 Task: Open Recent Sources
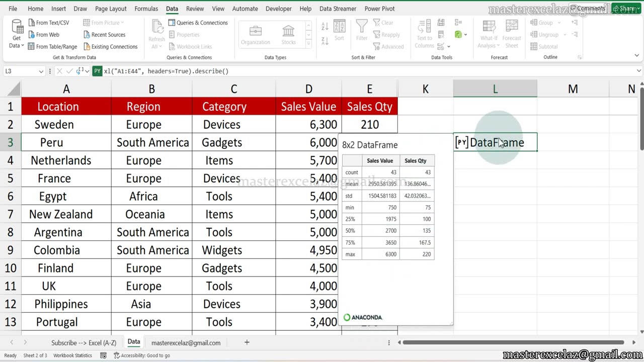point(104,35)
